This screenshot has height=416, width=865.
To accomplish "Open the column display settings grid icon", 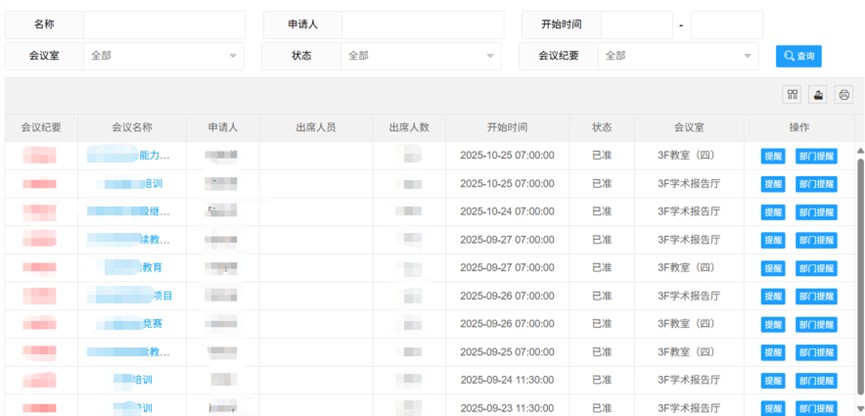I will (x=792, y=95).
